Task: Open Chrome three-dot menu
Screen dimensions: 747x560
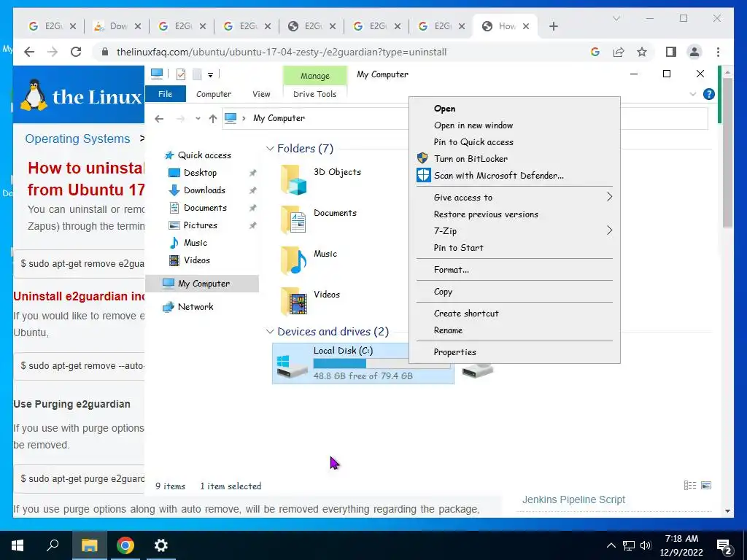Action: [718, 52]
